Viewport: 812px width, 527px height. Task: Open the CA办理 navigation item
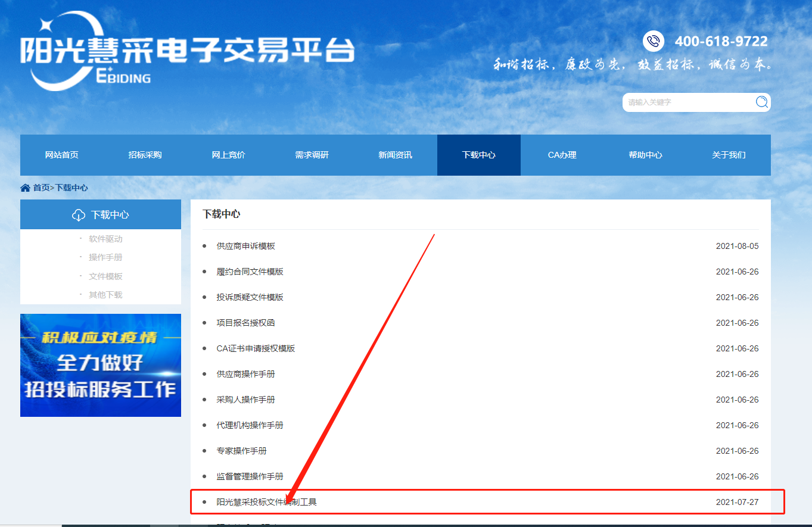tap(562, 155)
